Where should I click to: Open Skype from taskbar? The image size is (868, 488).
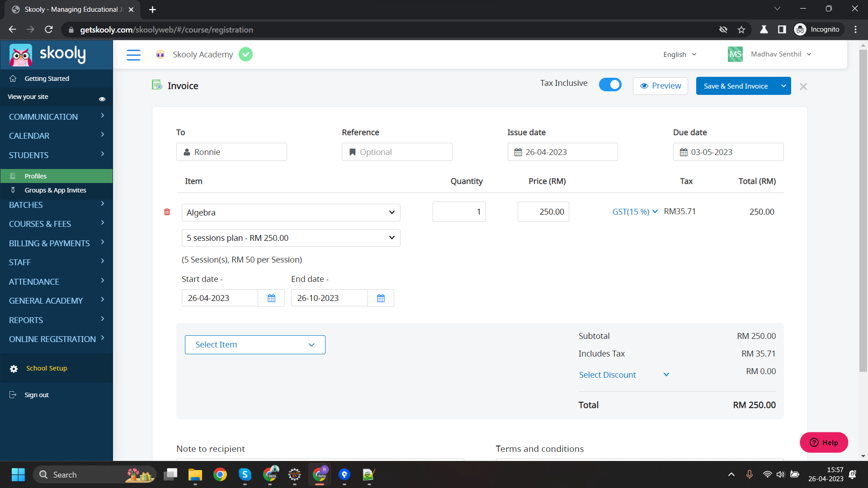tap(245, 474)
